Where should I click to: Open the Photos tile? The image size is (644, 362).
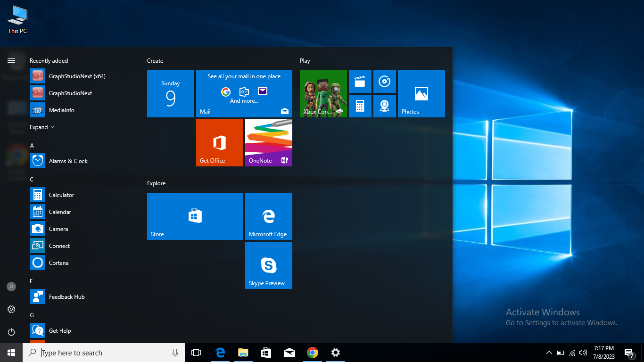click(421, 94)
